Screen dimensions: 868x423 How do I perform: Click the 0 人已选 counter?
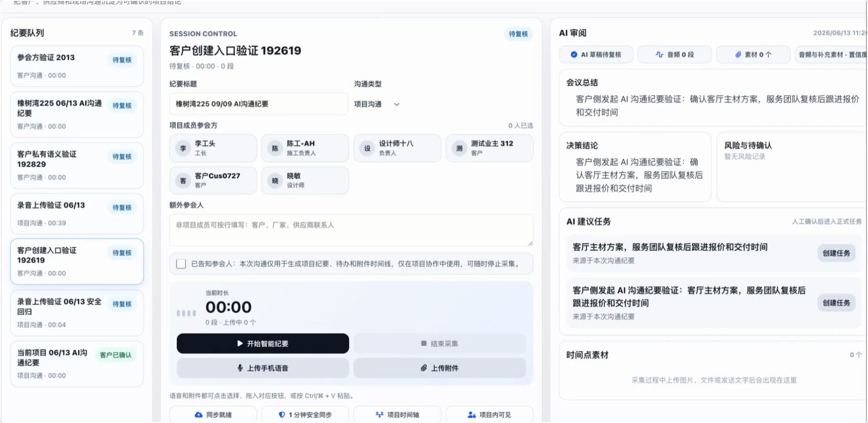pyautogui.click(x=521, y=125)
